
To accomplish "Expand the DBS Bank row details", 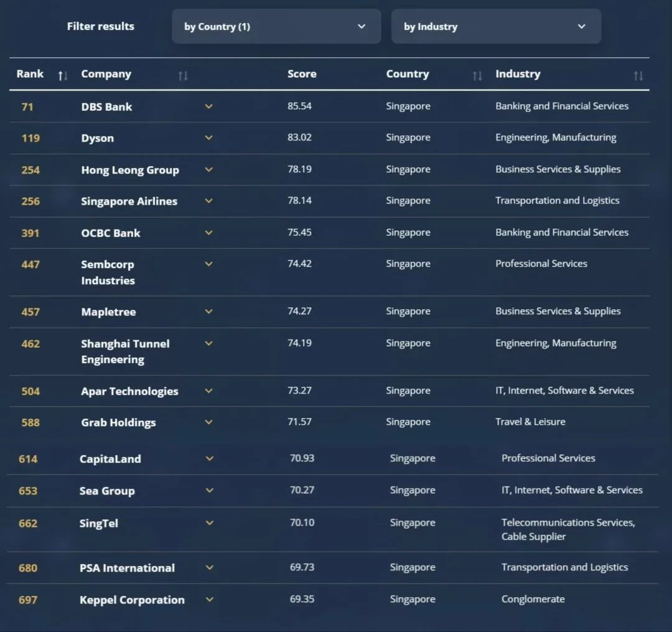I will [x=208, y=106].
